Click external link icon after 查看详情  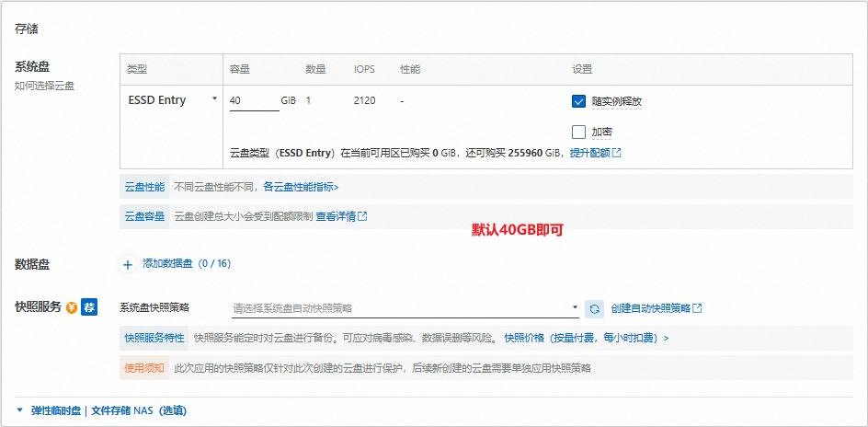pyautogui.click(x=362, y=216)
